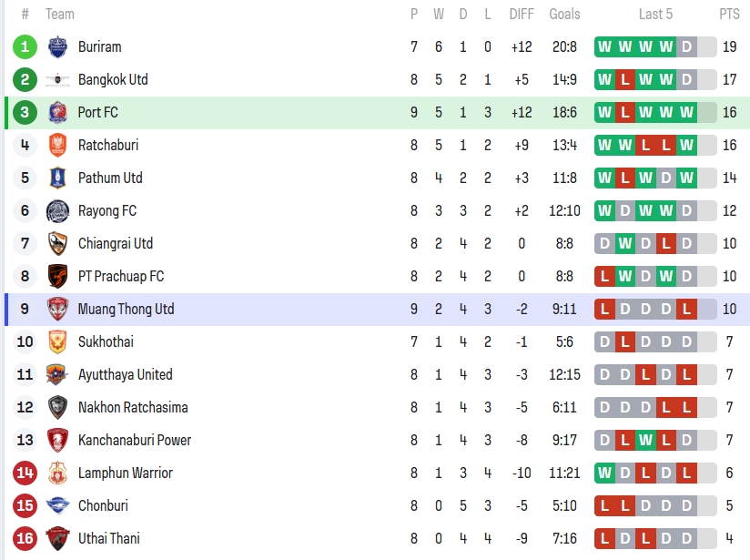Open the Chiangrai Utd team link
This screenshot has height=560, width=750.
click(115, 243)
